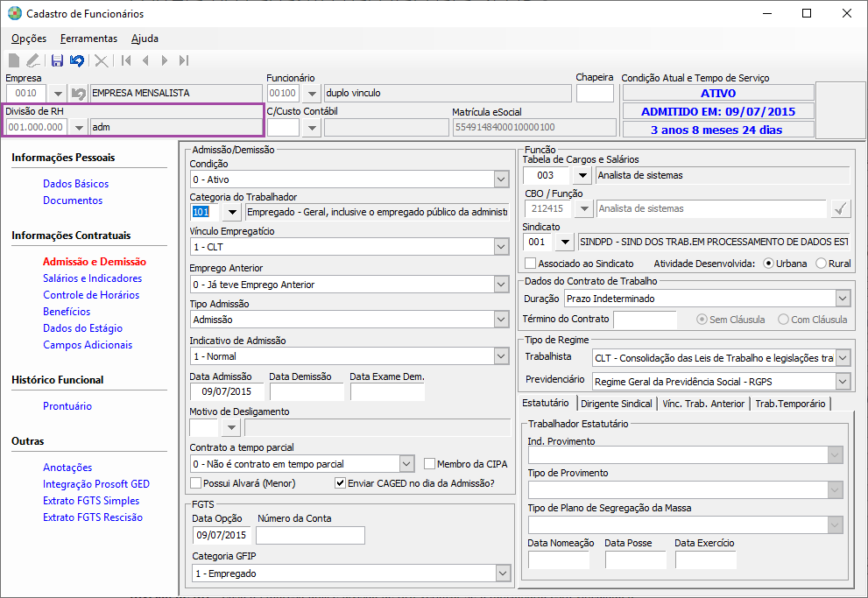Select the Urbana radio button
This screenshot has width=868, height=598.
(x=768, y=264)
